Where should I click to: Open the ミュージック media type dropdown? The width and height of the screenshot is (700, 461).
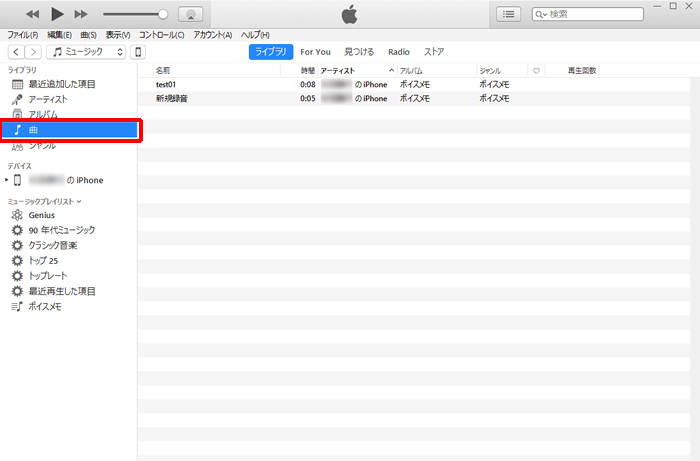click(x=86, y=52)
